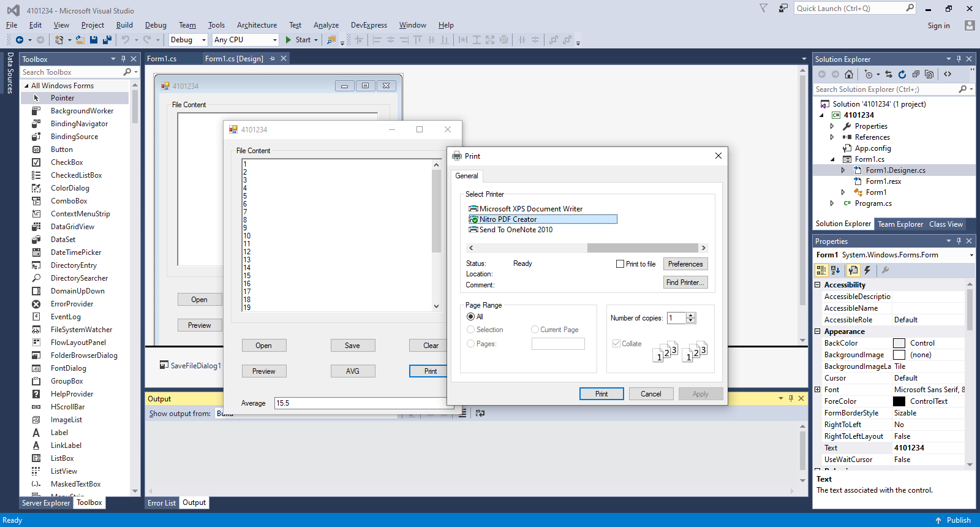Viewport: 980px width, 527px height.
Task: Expand the Properties node in Solution Explorer
Action: coord(832,126)
